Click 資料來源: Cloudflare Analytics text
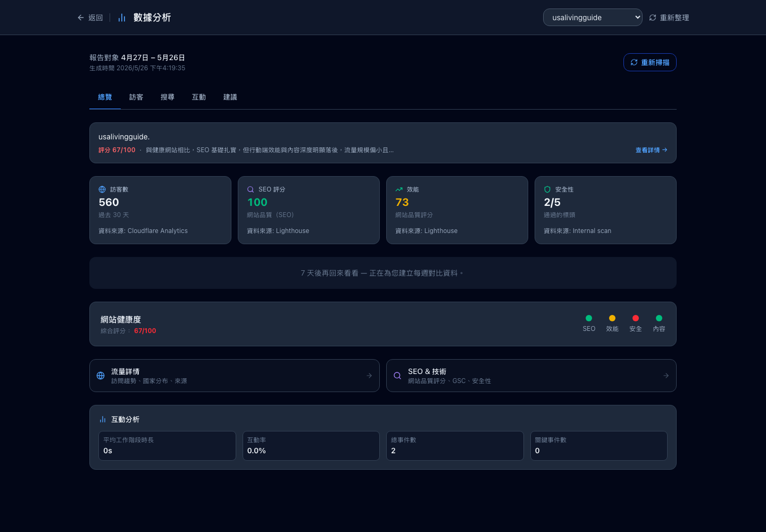This screenshot has height=532, width=766. tap(143, 231)
